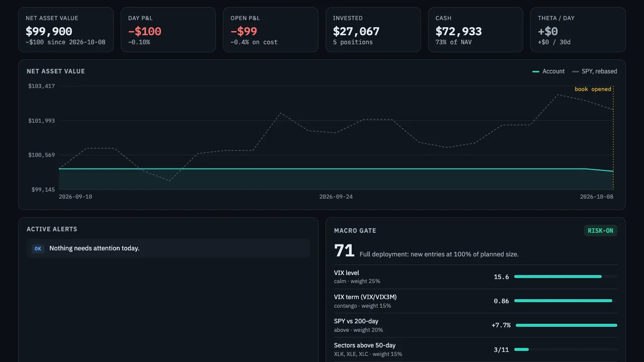Screen dimensions: 644x362
Task: Click the '-0.4% on cost' subtext
Action: point(254,42)
